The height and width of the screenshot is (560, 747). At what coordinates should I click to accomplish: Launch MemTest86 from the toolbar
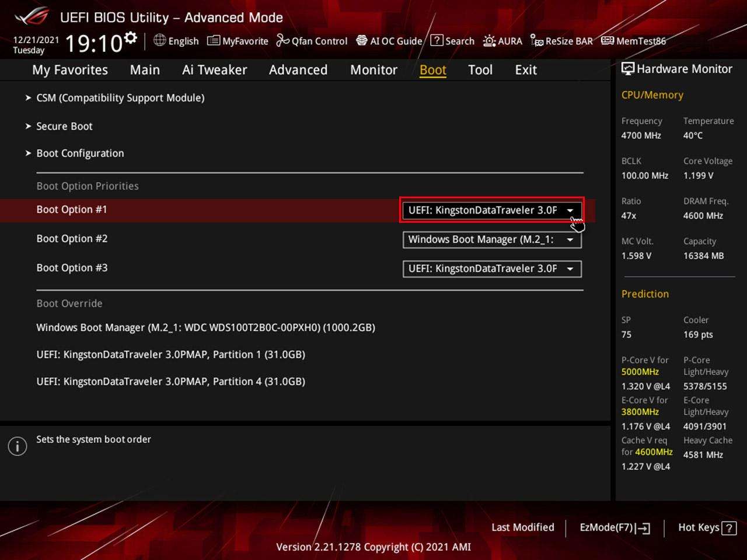[x=634, y=41]
